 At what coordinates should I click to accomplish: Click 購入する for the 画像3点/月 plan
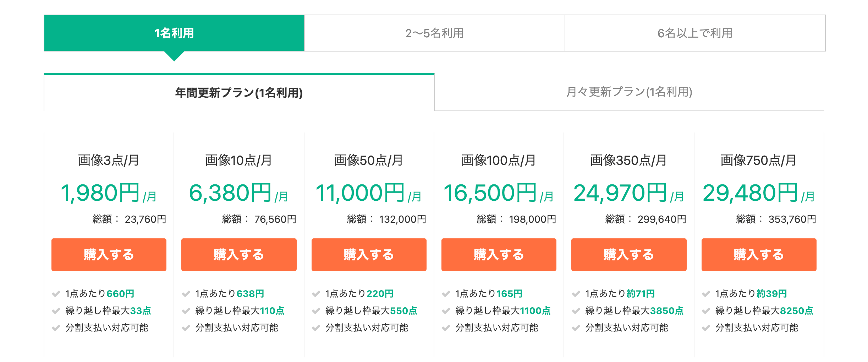click(x=109, y=255)
